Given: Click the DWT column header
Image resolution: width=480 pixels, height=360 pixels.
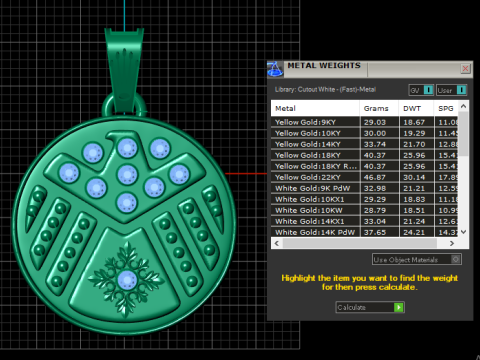Looking at the screenshot, I should [x=416, y=108].
